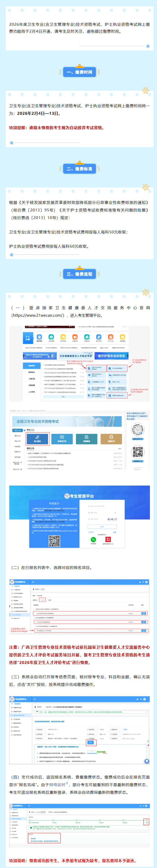157x868 pixels.
Task: Open the blue customer-service chat bubble
Action: pyautogui.click(x=147, y=761)
